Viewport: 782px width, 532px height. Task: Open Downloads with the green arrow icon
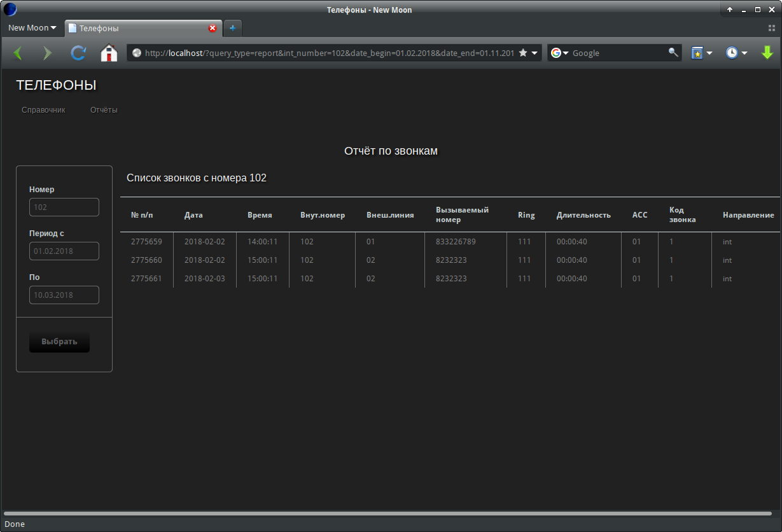(x=767, y=53)
